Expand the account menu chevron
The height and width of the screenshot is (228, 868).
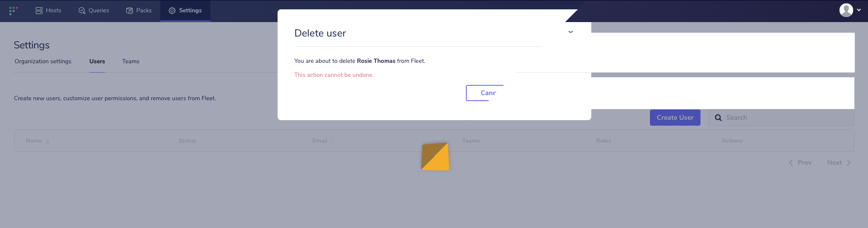[x=859, y=10]
